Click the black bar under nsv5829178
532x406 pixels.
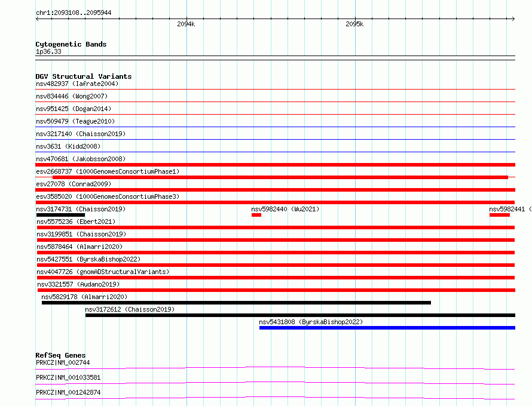pos(236,303)
